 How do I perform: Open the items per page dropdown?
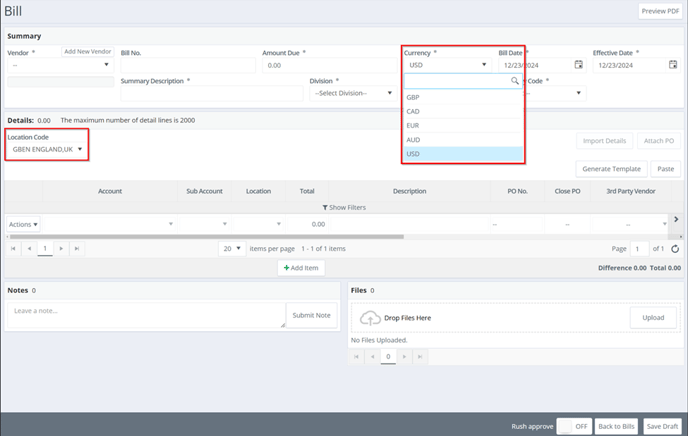point(232,249)
